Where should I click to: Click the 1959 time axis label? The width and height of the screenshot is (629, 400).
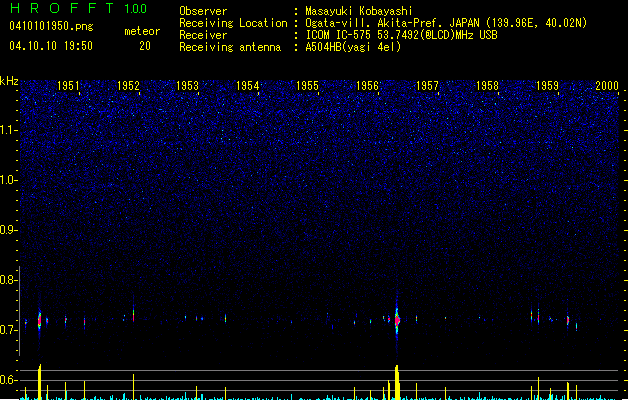547,85
